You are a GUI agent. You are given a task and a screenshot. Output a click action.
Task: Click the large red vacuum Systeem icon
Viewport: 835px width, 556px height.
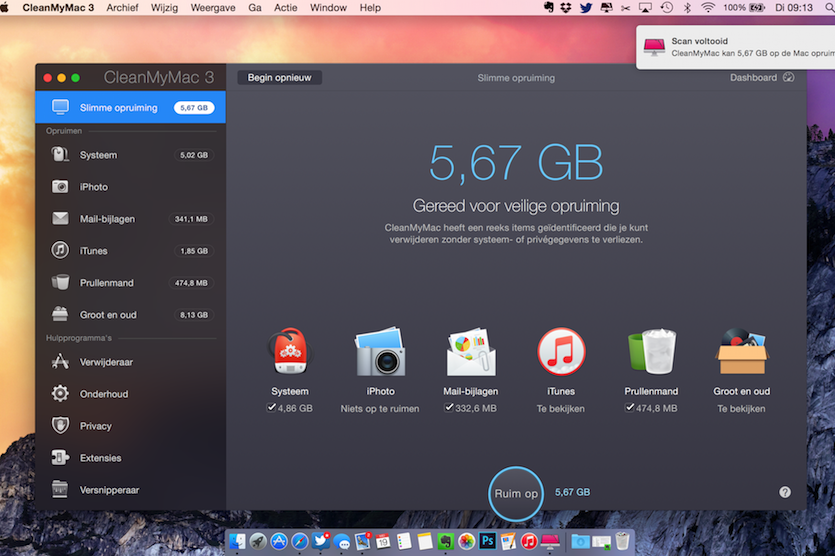(290, 351)
